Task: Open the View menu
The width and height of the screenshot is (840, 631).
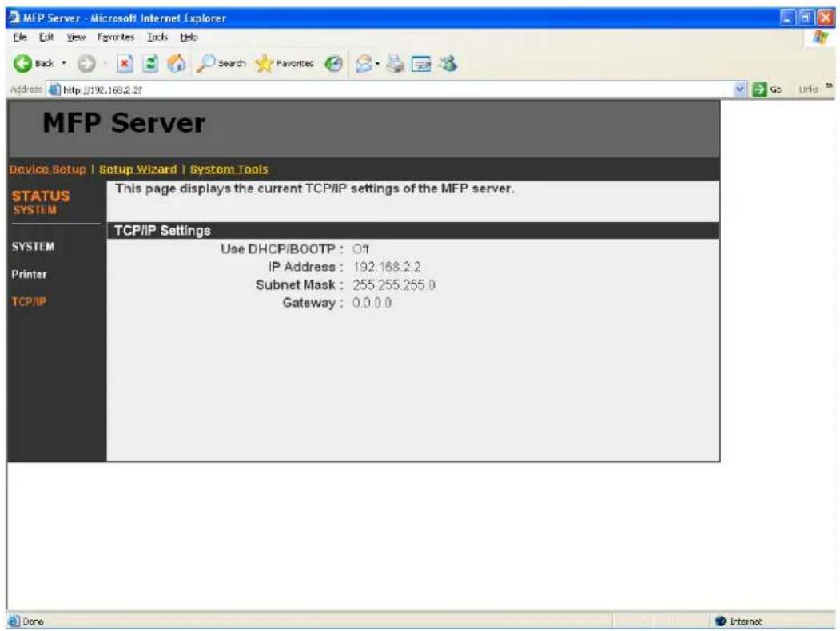Action: point(76,37)
